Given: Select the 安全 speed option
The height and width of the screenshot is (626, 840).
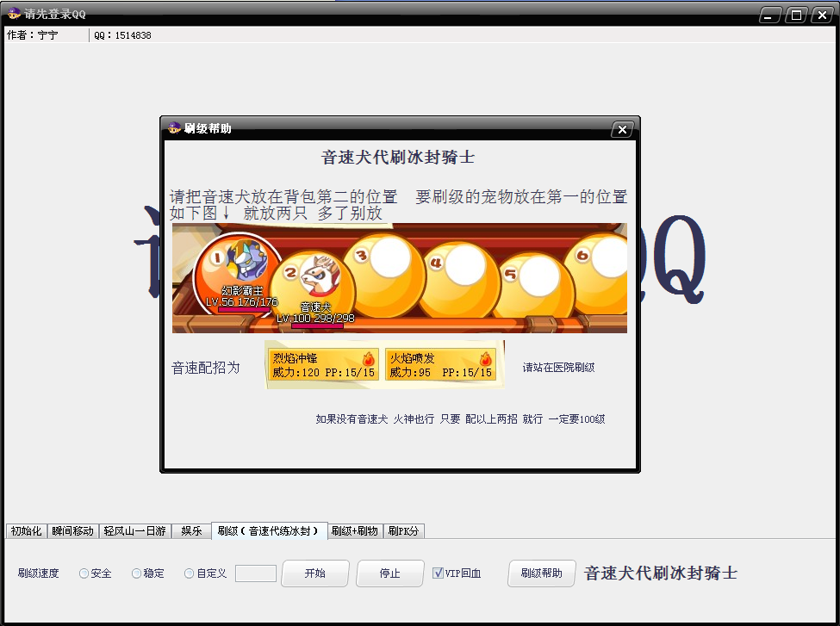Looking at the screenshot, I should 83,573.
